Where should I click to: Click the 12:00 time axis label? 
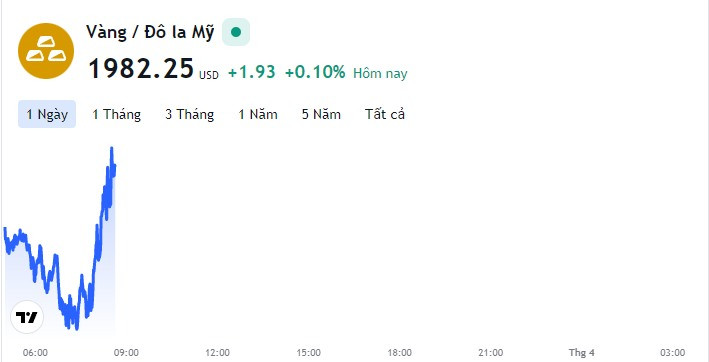click(217, 353)
